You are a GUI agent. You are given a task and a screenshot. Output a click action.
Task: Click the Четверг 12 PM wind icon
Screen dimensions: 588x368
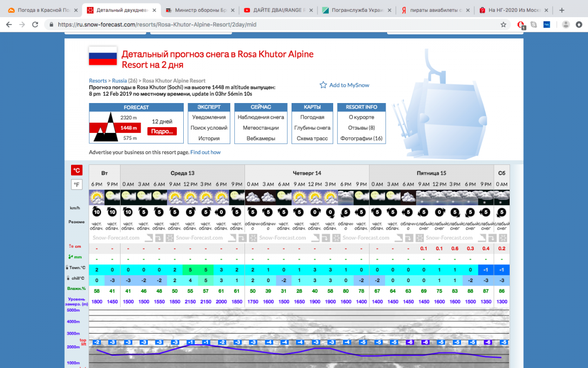[x=315, y=212]
